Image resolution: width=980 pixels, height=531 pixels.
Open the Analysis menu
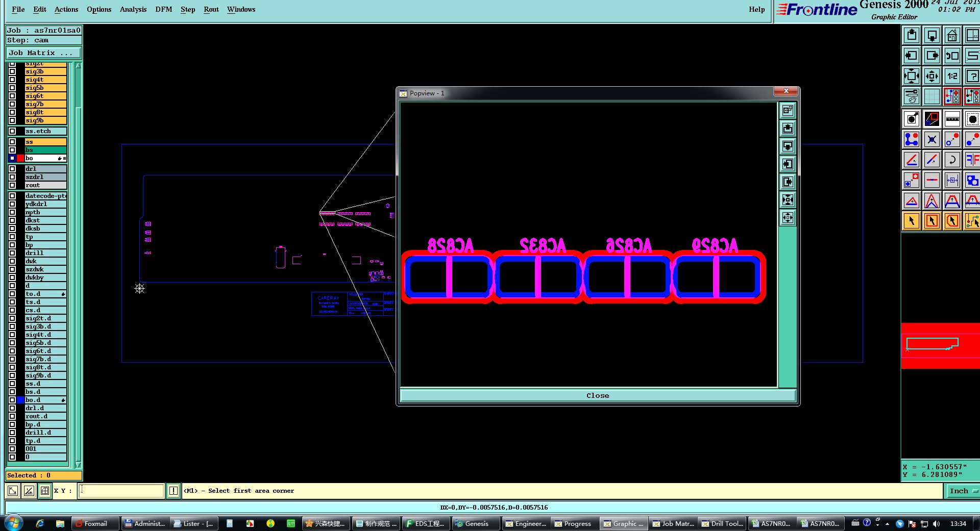[133, 9]
